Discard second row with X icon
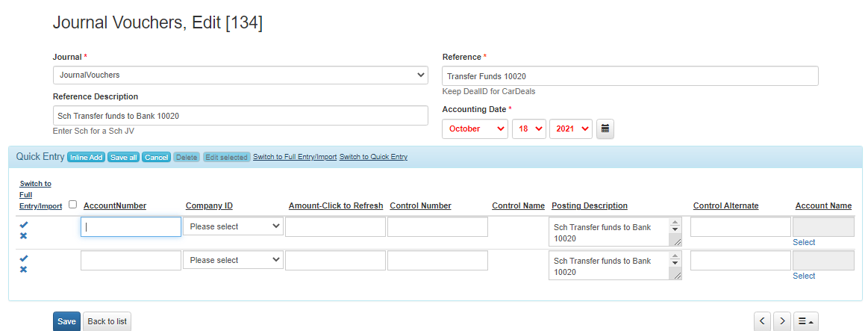 [x=23, y=270]
